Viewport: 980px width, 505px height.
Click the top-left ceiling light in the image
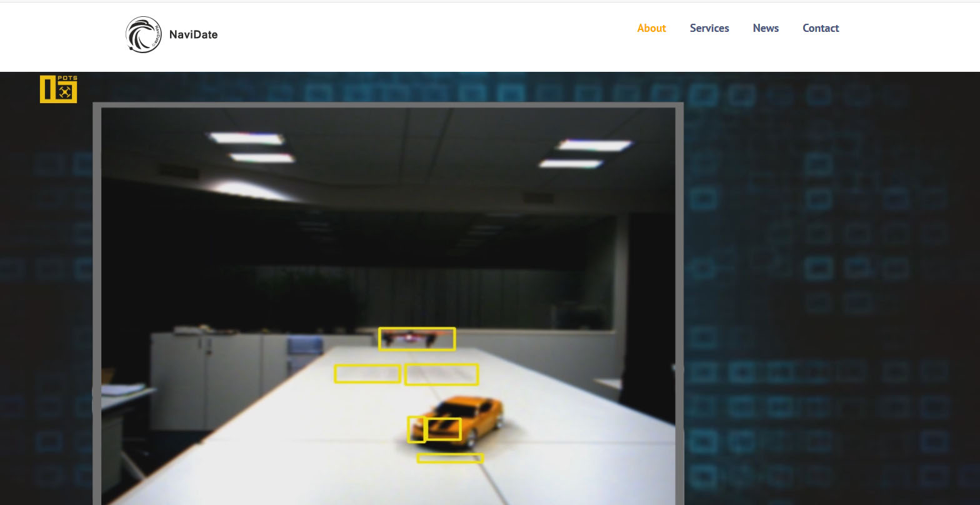point(246,137)
